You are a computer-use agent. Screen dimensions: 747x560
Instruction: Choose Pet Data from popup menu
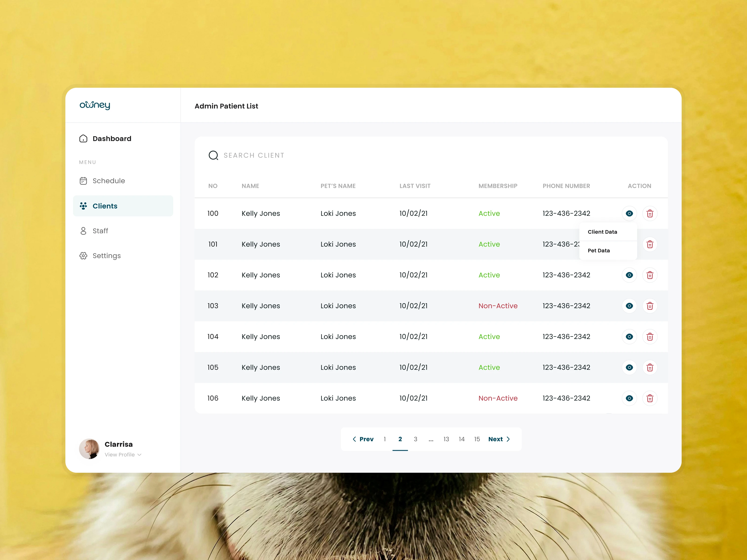point(599,250)
